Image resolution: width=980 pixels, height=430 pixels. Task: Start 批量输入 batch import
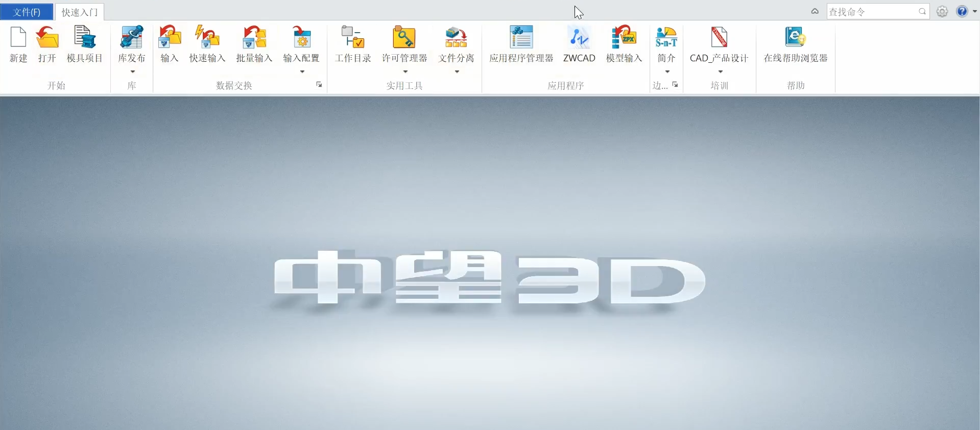tap(254, 38)
